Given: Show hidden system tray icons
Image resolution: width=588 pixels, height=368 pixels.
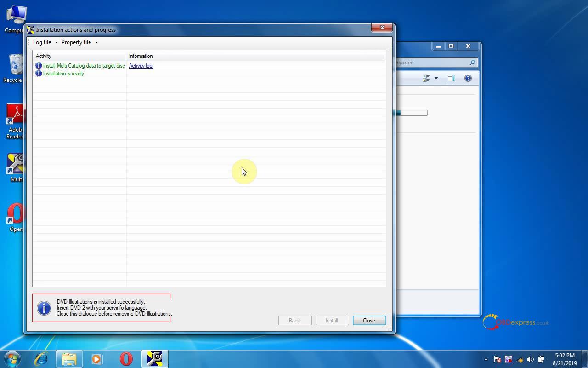Looking at the screenshot, I should [486, 359].
